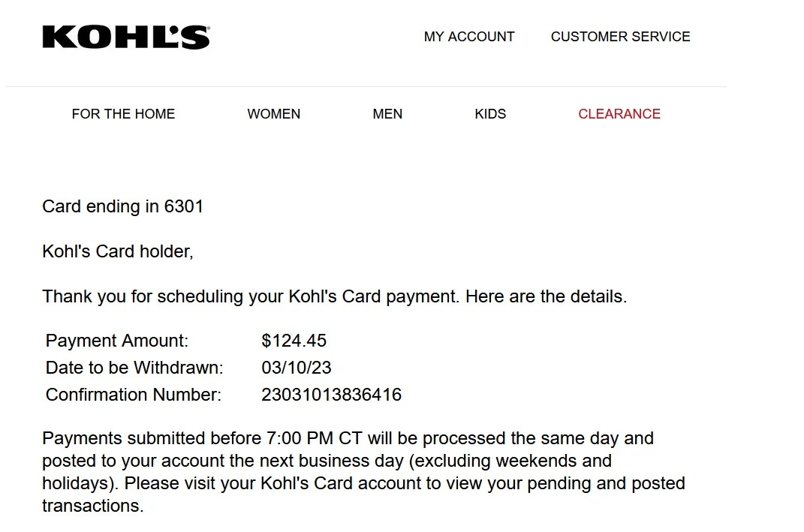
Task: Click the $124.45 payment amount value
Action: point(294,341)
